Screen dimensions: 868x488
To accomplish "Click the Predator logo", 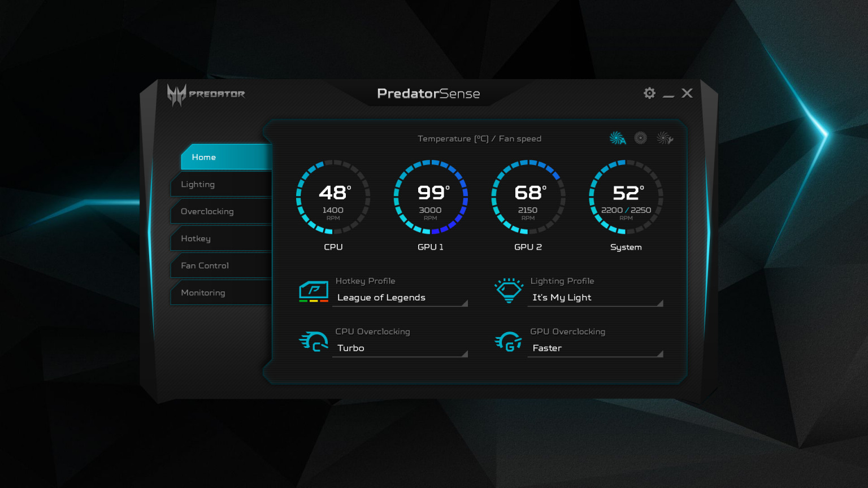I will pos(206,94).
